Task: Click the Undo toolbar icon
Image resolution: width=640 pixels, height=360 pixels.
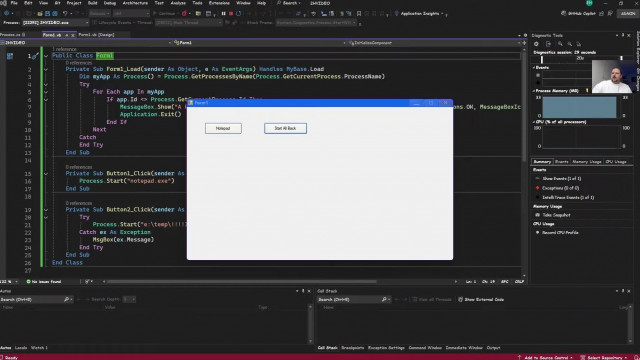Action: [x=64, y=13]
